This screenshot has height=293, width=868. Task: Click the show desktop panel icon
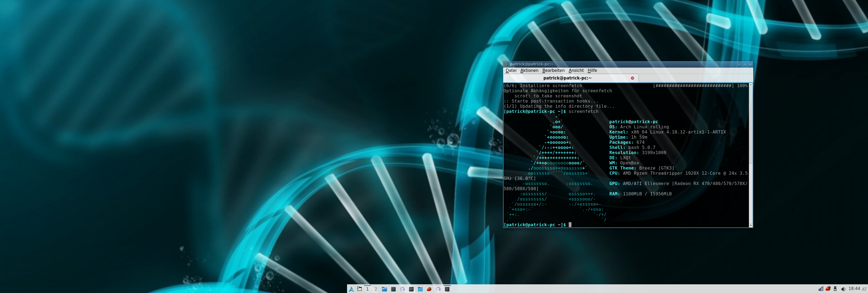[360, 289]
